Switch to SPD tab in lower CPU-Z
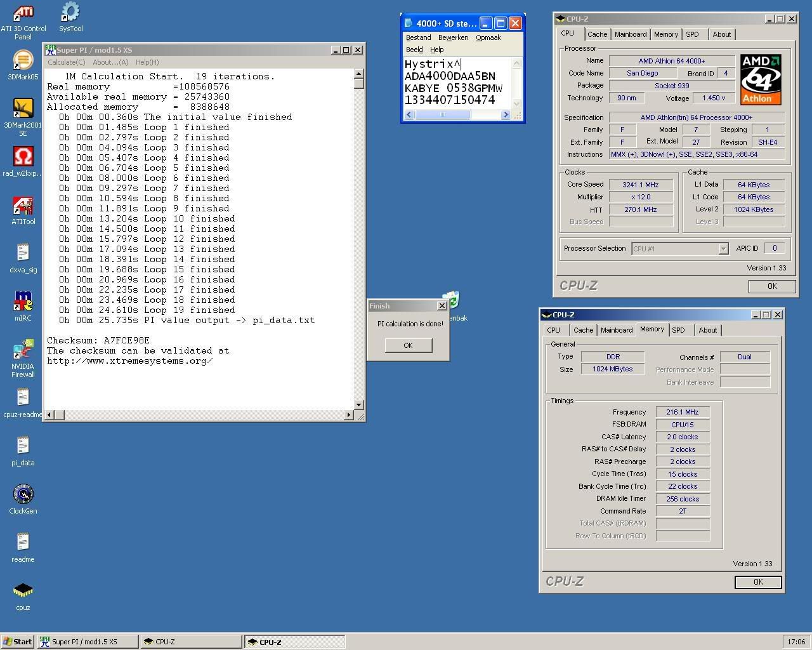Image resolution: width=812 pixels, height=650 pixels. [679, 330]
